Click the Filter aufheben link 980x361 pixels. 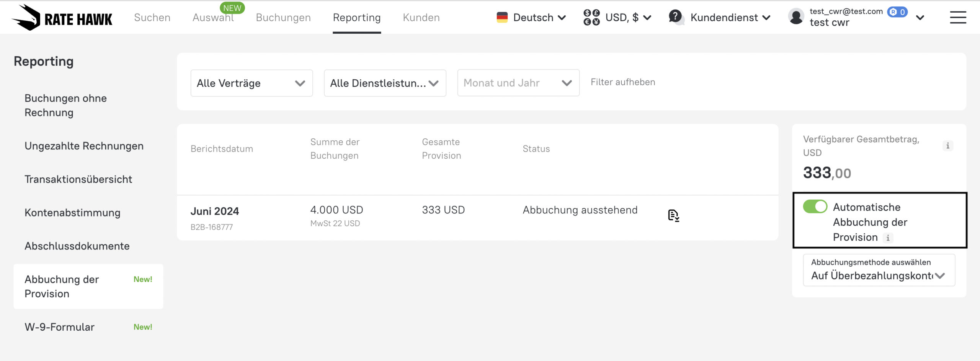pos(622,82)
